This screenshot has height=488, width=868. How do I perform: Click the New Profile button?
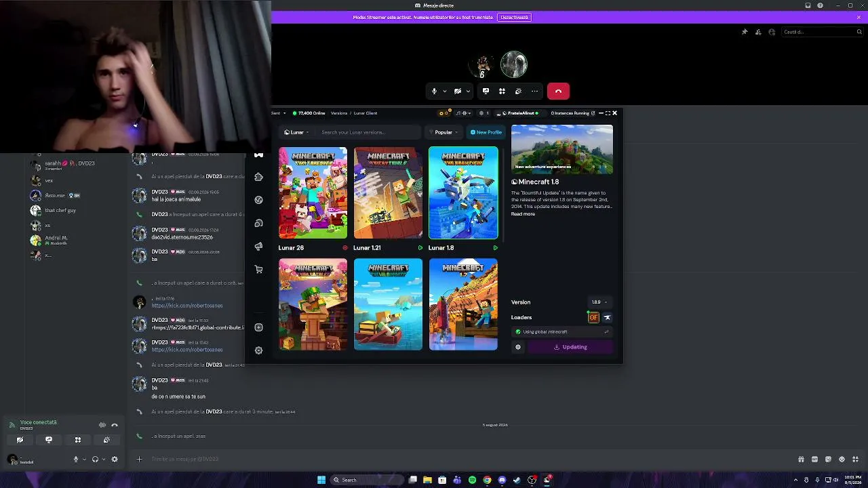(x=486, y=132)
